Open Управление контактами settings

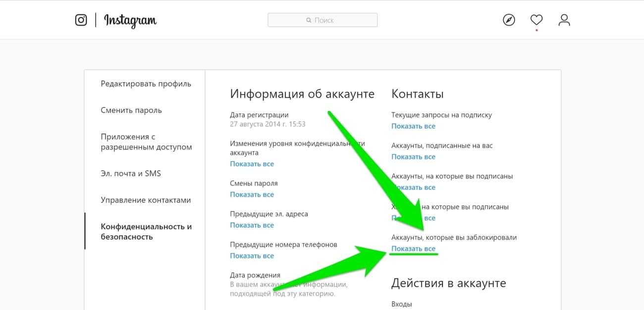(146, 200)
